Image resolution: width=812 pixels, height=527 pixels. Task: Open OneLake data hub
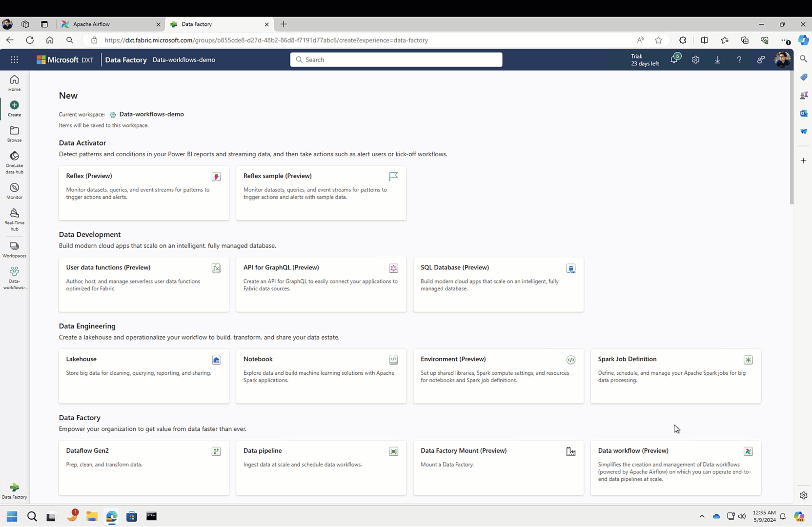pyautogui.click(x=14, y=162)
